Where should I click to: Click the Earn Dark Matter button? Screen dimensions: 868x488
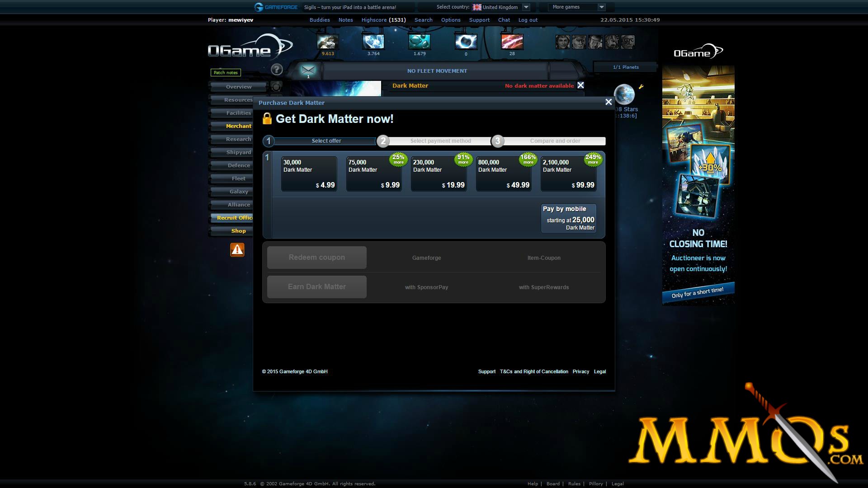317,287
